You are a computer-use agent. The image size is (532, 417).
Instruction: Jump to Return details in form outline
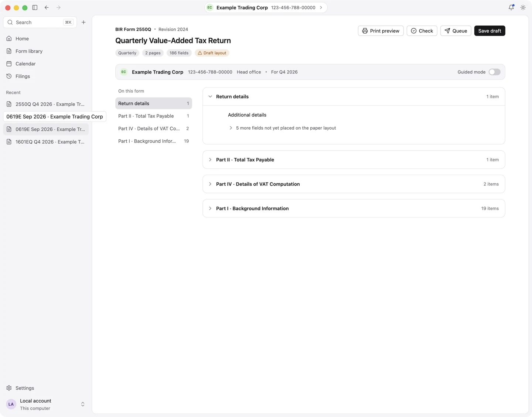[154, 103]
